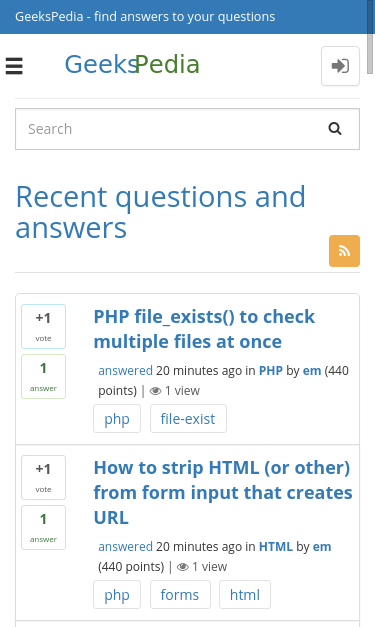Click '1 view' text on strip HTML question
The height and width of the screenshot is (627, 375).
click(209, 567)
